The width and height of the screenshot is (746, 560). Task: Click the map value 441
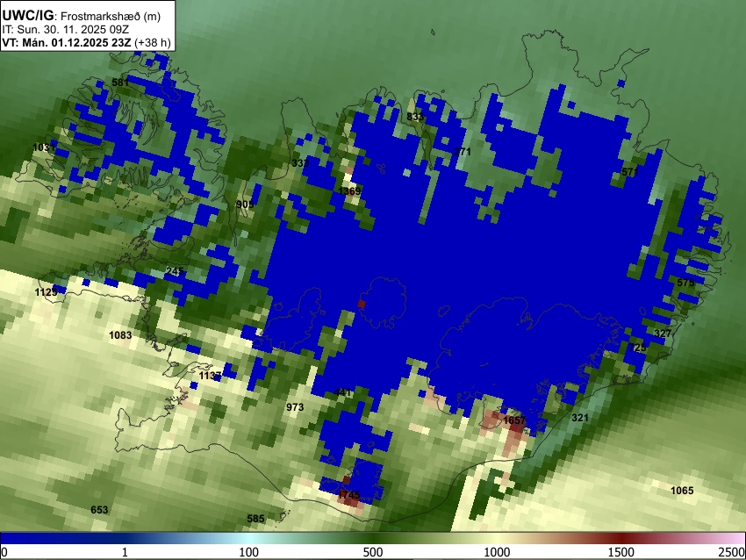pyautogui.click(x=342, y=392)
